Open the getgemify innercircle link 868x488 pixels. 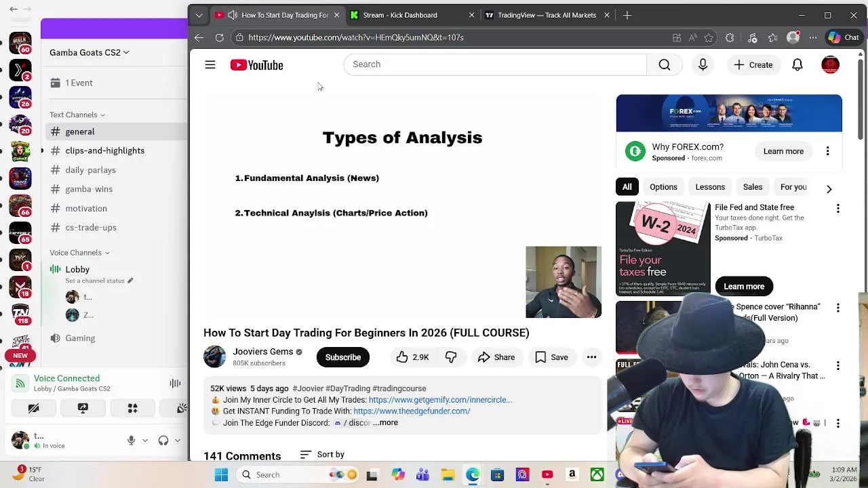[440, 400]
